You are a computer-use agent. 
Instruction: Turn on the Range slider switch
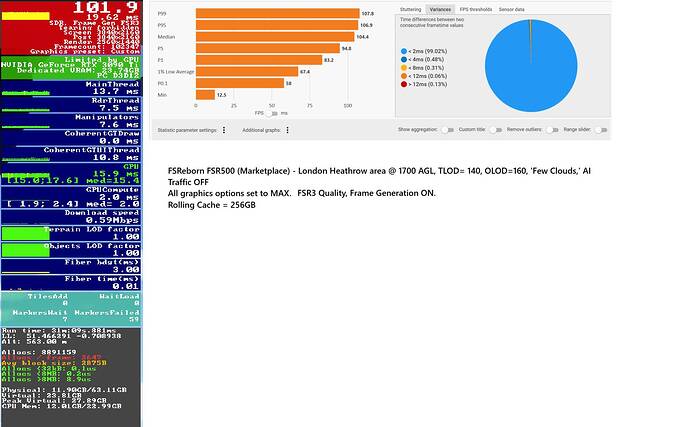(601, 130)
